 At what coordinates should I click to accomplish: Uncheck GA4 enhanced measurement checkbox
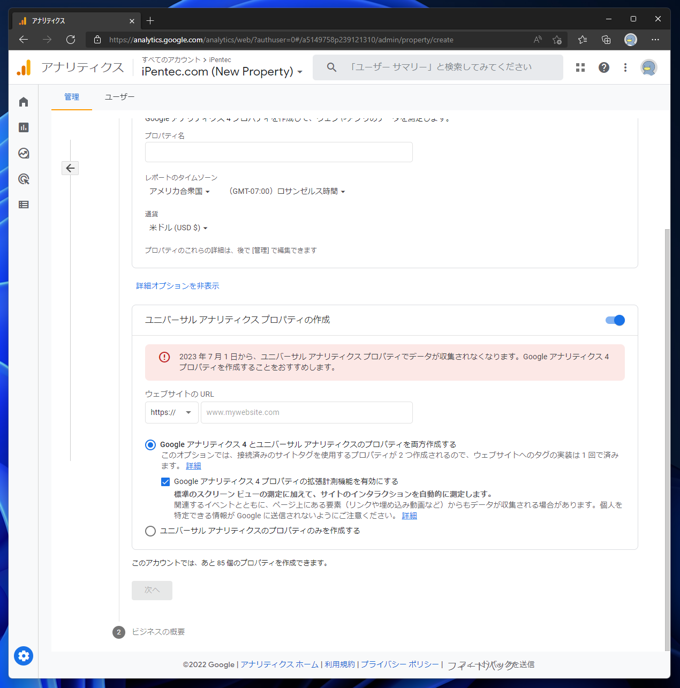(165, 482)
